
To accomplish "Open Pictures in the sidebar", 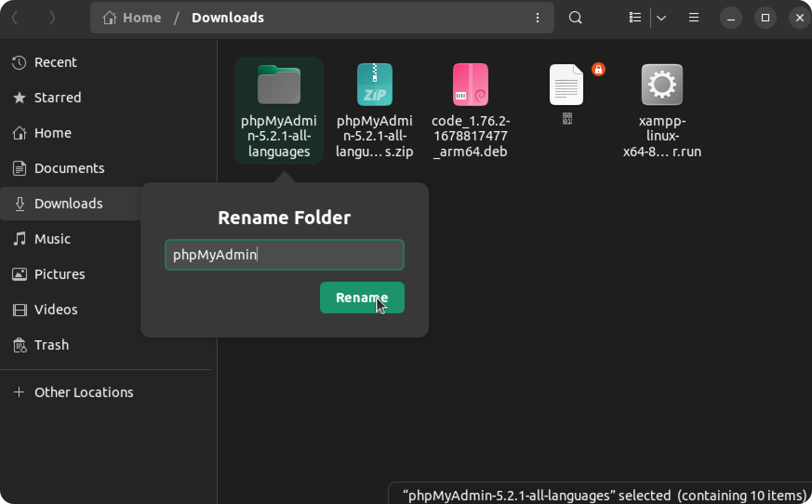I will pos(71,274).
